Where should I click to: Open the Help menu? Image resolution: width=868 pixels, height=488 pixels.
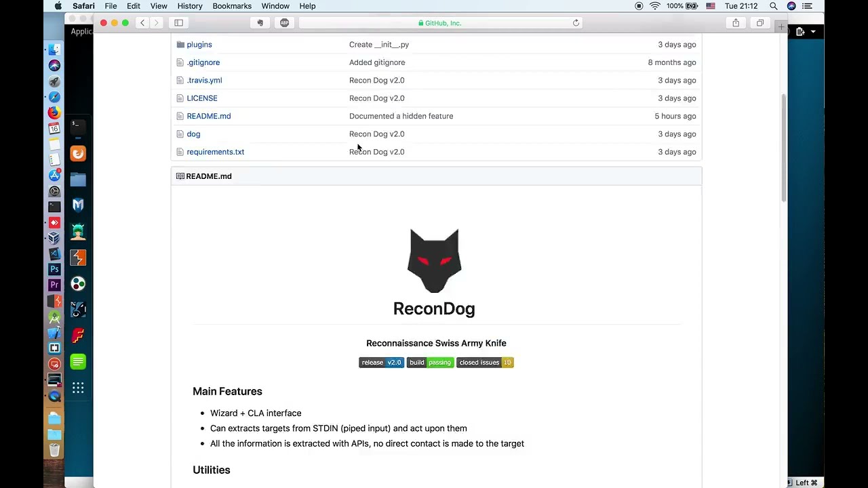(307, 6)
